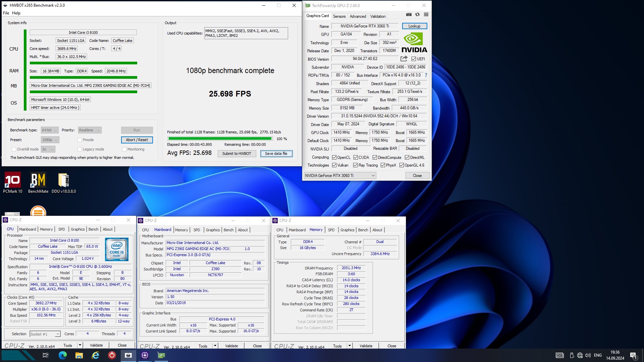
Task: Toggle the DirectML checkbox
Action: pos(407,157)
